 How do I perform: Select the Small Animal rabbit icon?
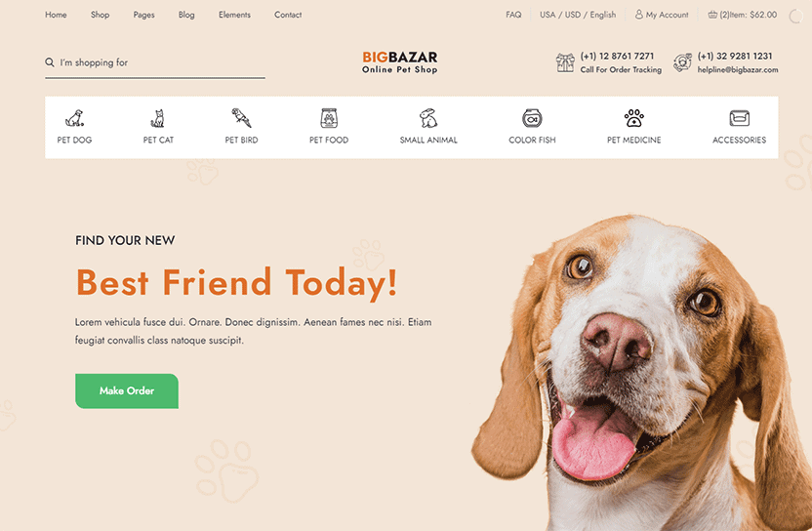click(428, 118)
